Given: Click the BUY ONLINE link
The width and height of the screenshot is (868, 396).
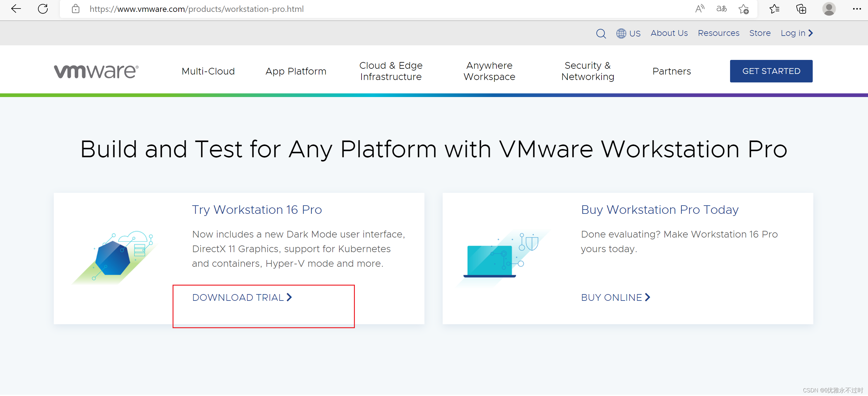Looking at the screenshot, I should tap(615, 297).
